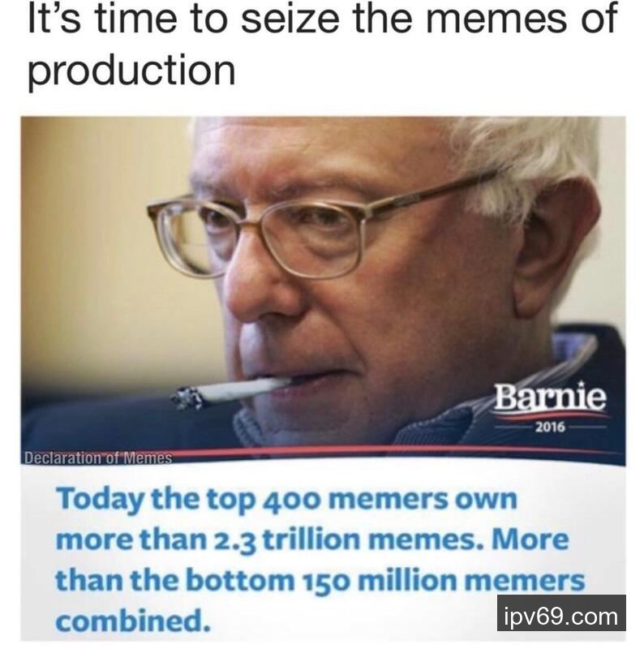644x649 pixels.
Task: Click the man's nose
Action: coord(265,290)
